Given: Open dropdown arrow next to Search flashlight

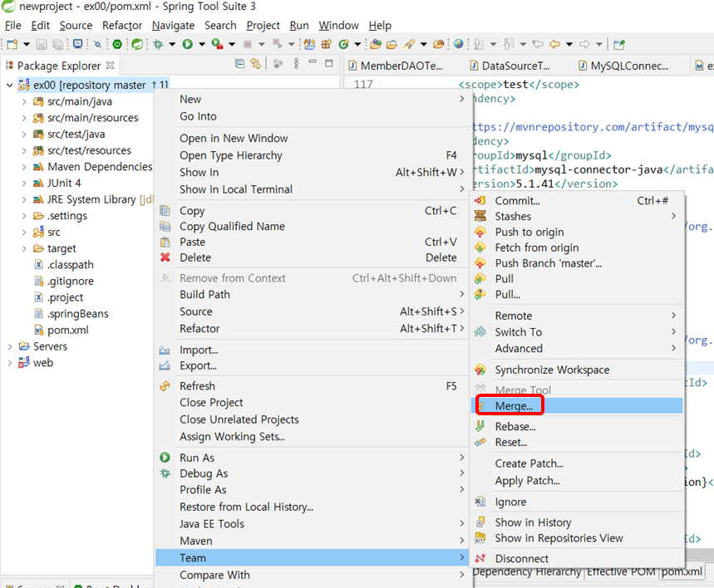Looking at the screenshot, I should pyautogui.click(x=423, y=44).
